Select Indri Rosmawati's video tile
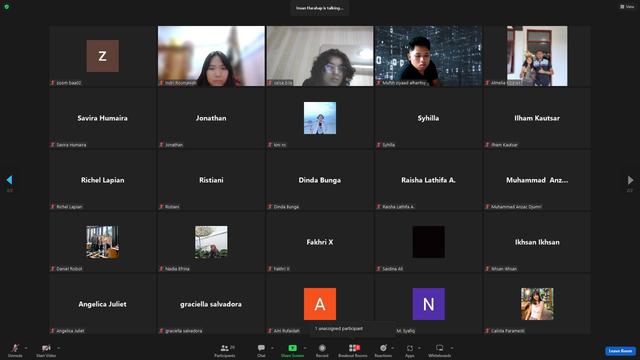 [211, 56]
